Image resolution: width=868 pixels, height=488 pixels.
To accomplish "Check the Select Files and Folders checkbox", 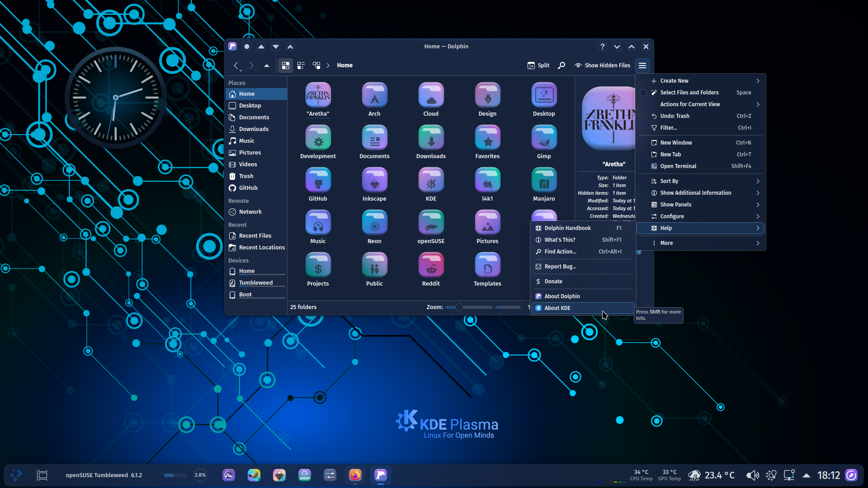I will pos(643,93).
